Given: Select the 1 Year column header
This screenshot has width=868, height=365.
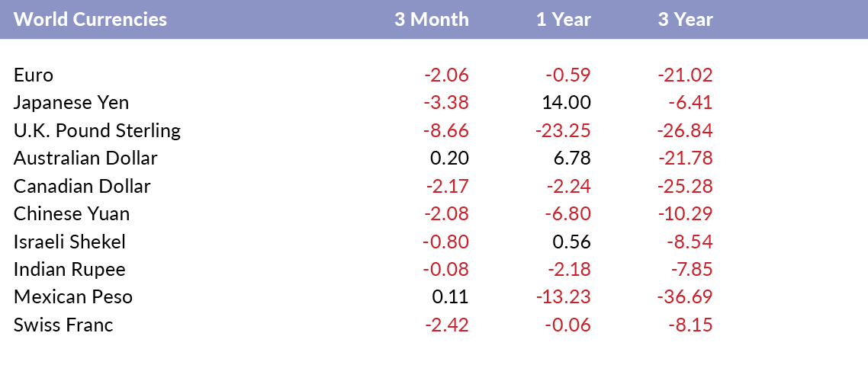Looking at the screenshot, I should (564, 19).
